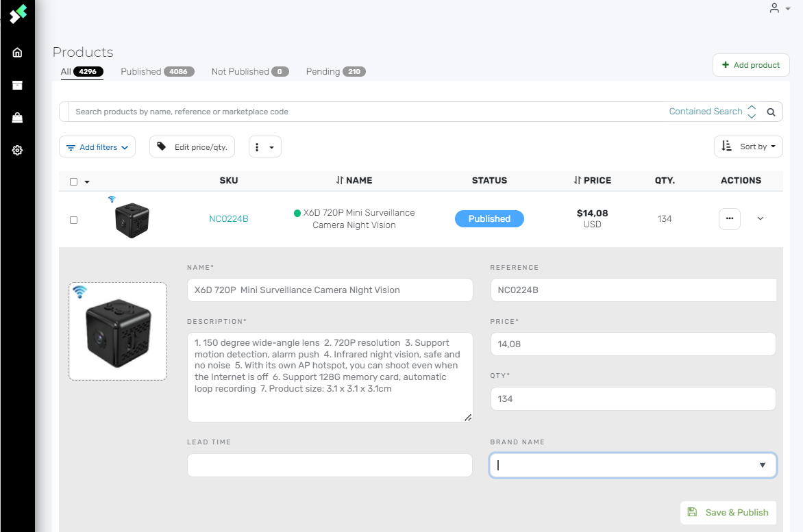803x532 pixels.
Task: Open the archive box sidebar icon
Action: 17,85
